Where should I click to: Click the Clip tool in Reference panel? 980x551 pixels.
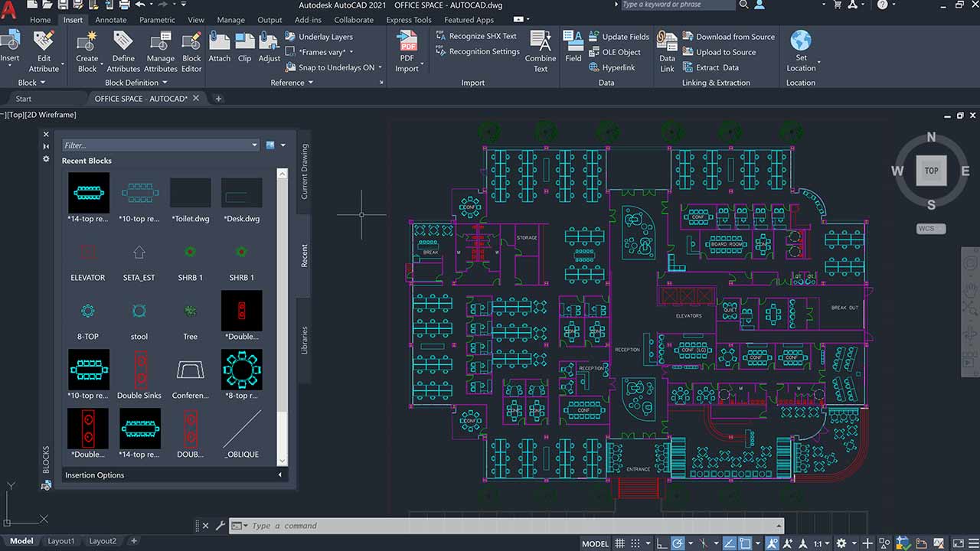[244, 46]
